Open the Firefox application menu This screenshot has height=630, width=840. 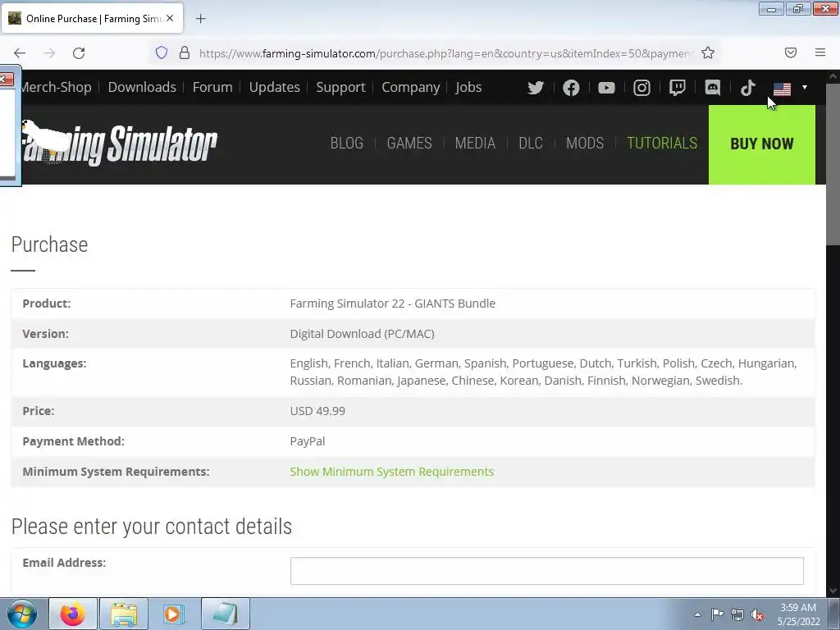point(820,52)
